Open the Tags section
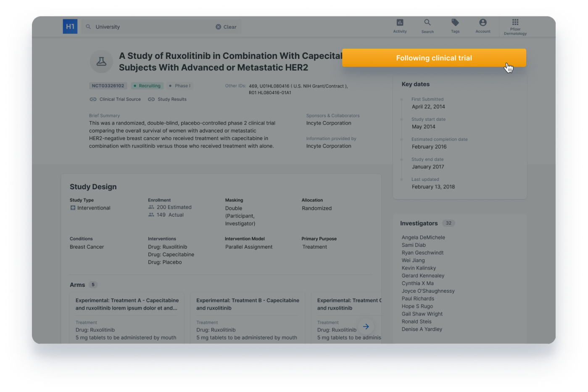Screen dimensions: 588x392 pyautogui.click(x=455, y=26)
